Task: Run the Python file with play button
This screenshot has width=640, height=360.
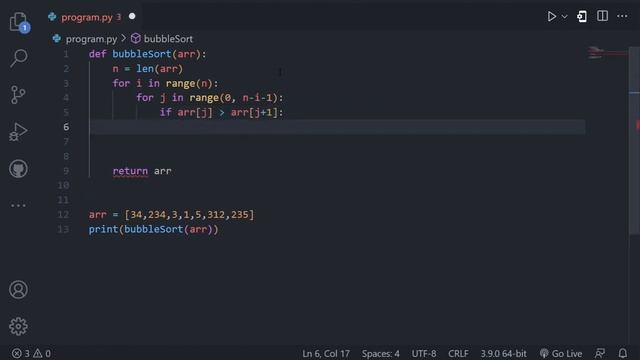Action: [551, 16]
